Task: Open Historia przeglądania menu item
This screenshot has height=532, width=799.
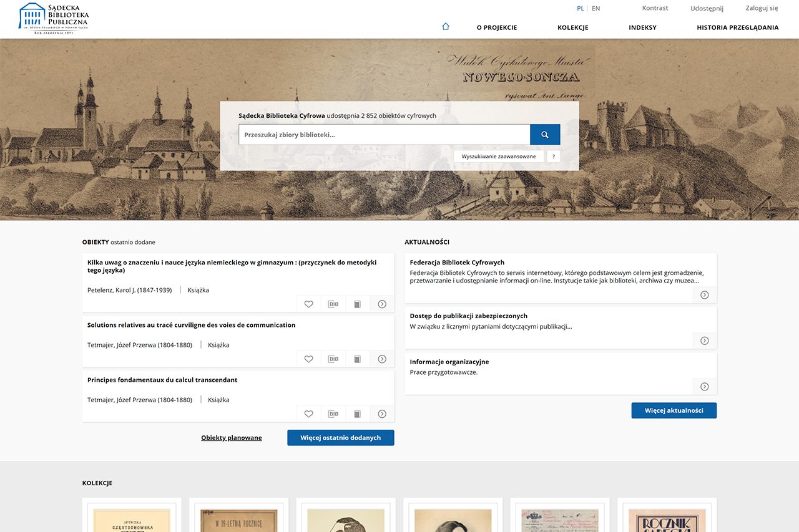Action: (x=737, y=27)
